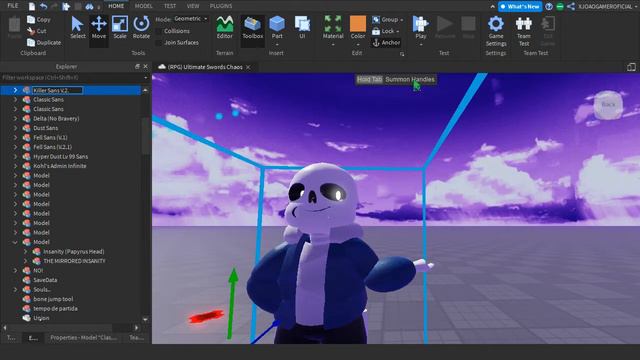The image size is (640, 360).
Task: Click the new file icon in title bar
Action: pos(31,6)
